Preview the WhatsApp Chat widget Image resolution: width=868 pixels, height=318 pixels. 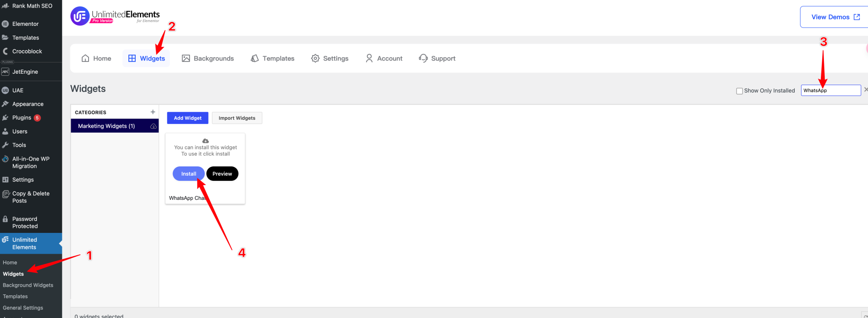[x=222, y=174]
